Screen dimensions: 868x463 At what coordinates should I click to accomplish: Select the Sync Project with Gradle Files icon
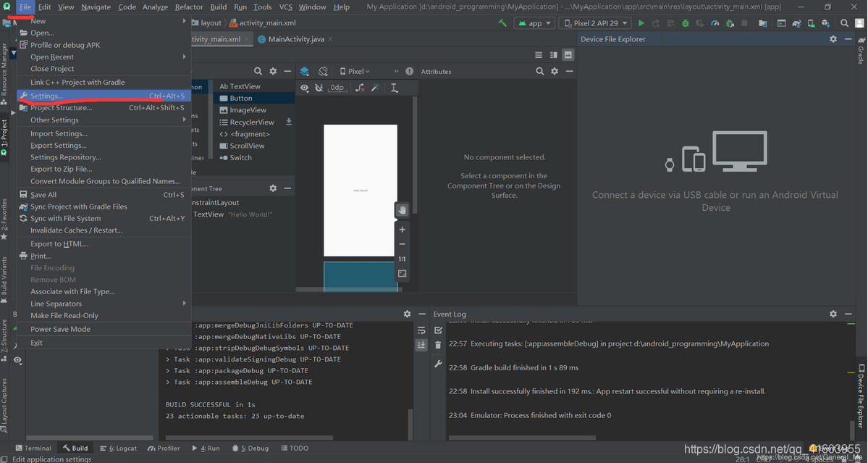point(797,22)
